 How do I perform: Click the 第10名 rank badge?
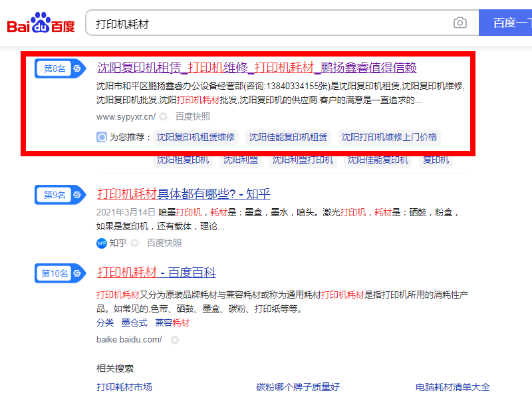click(55, 273)
